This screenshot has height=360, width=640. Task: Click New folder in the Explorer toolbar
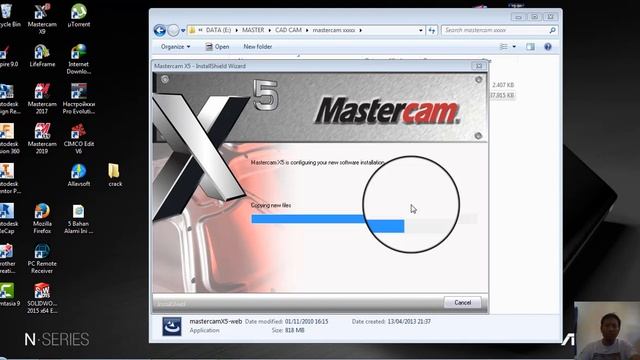tap(258, 47)
